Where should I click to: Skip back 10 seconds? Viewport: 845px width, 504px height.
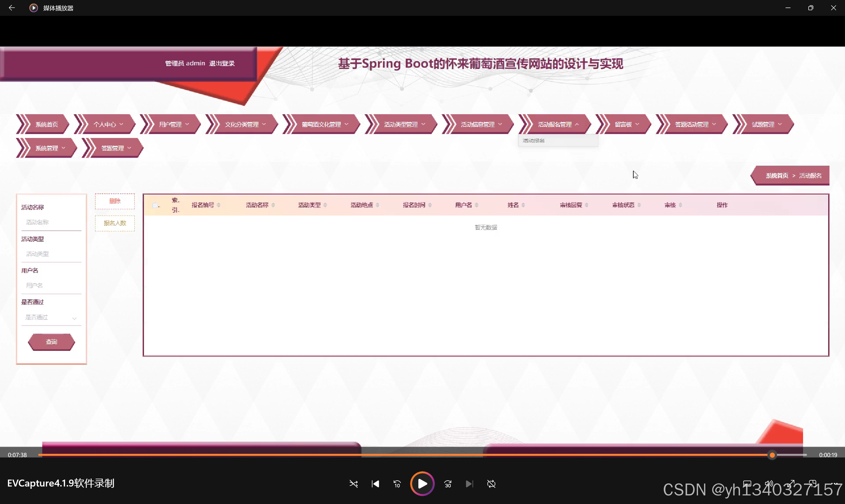point(397,484)
